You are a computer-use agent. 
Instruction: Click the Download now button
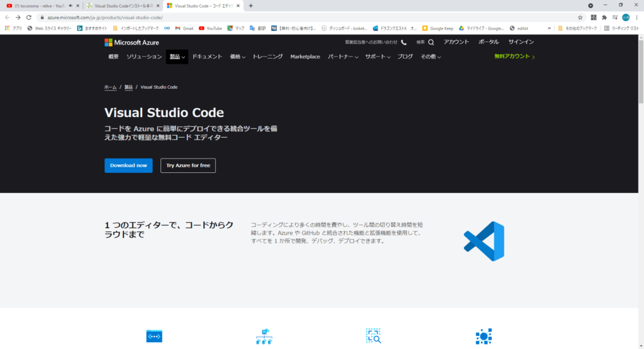point(128,165)
